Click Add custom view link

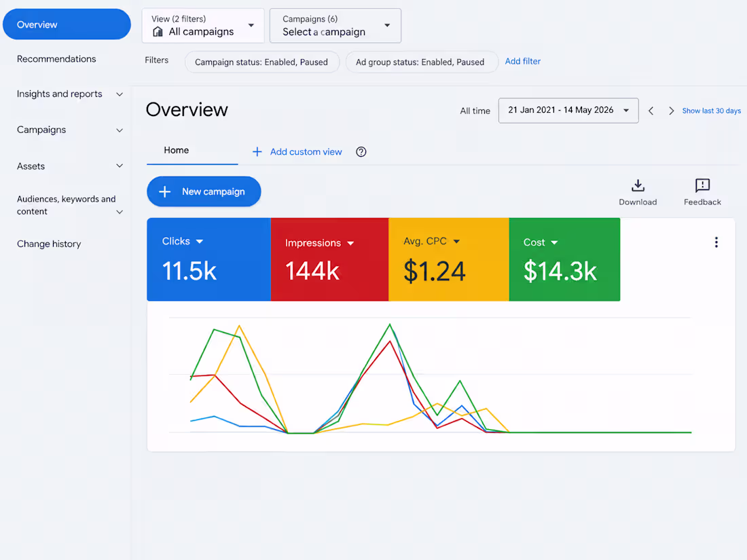click(x=306, y=152)
